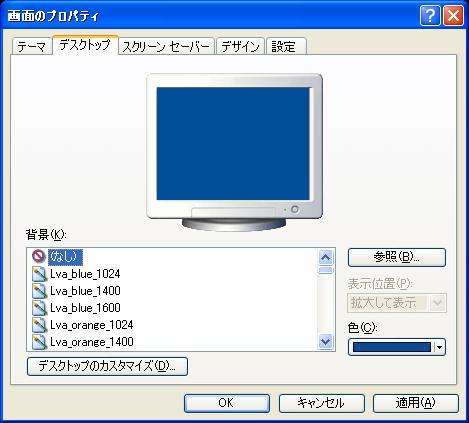Switch to the デザイン tab
469x423 pixels.
(x=240, y=46)
